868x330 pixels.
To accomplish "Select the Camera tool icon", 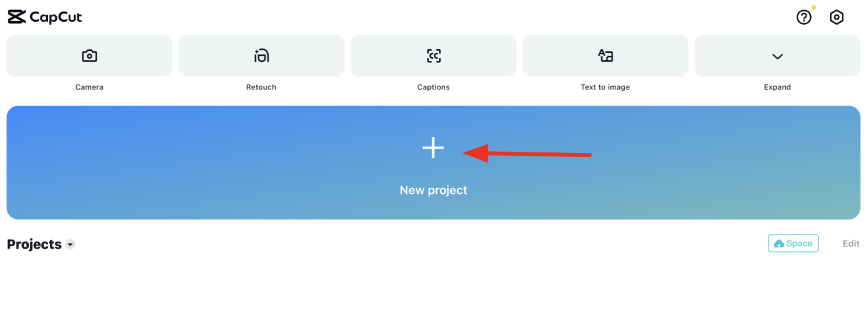I will tap(89, 56).
